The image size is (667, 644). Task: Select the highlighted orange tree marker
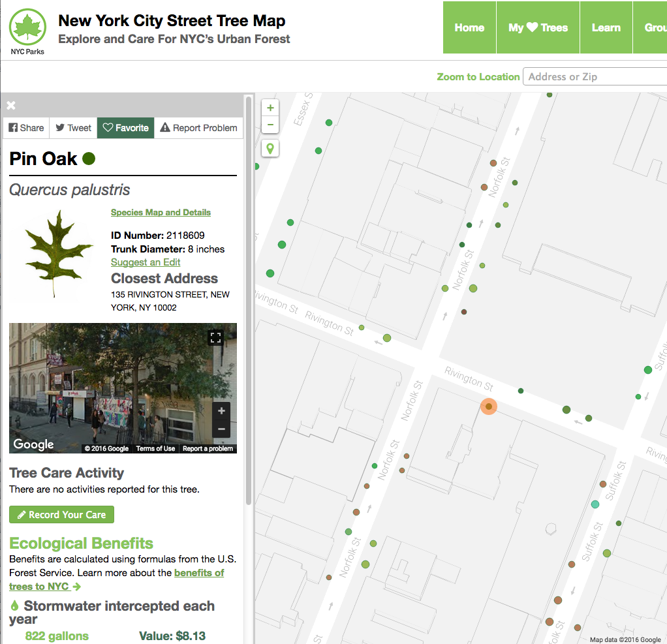488,406
